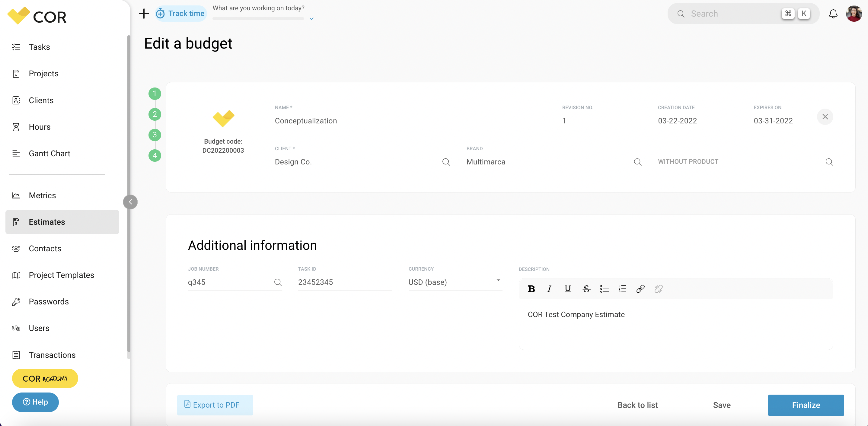
Task: Open Metrics in sidebar
Action: tap(62, 195)
